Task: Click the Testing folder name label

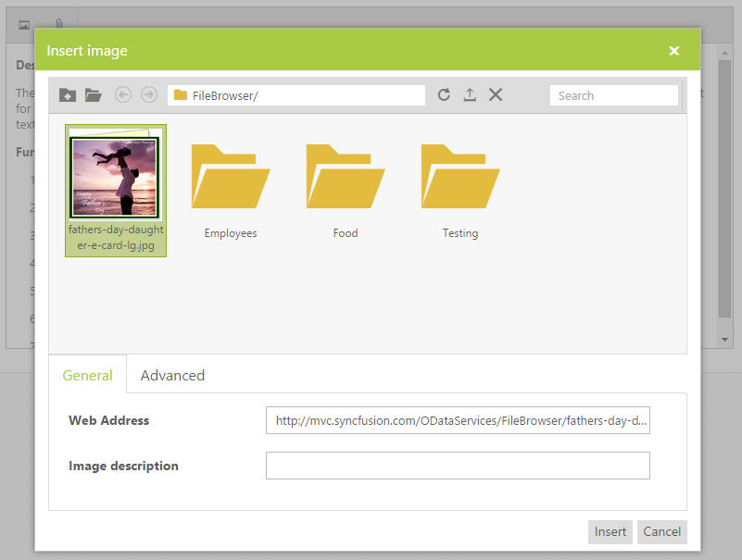Action: point(460,233)
